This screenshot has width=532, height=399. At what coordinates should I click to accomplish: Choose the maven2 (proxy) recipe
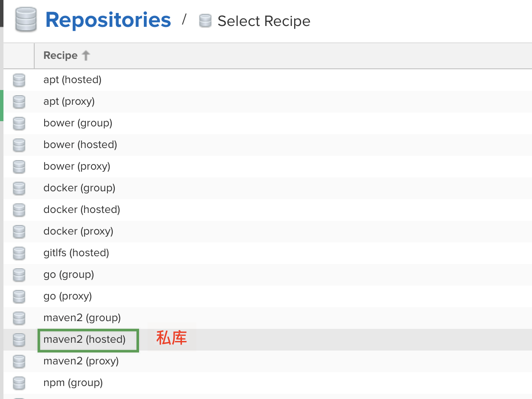point(81,361)
